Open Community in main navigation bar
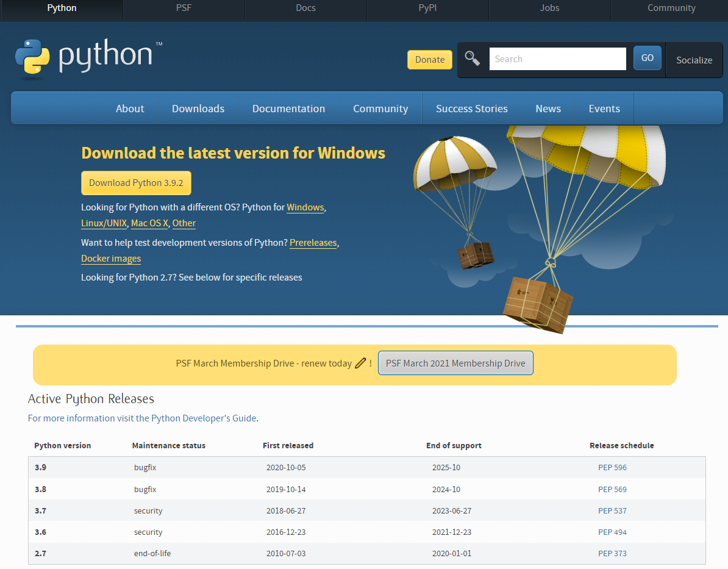The height and width of the screenshot is (569, 728). [x=380, y=108]
